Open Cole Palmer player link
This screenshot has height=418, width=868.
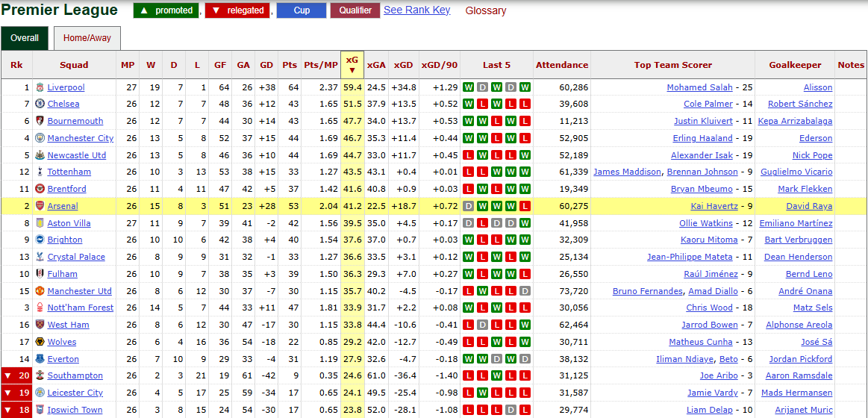coord(708,104)
